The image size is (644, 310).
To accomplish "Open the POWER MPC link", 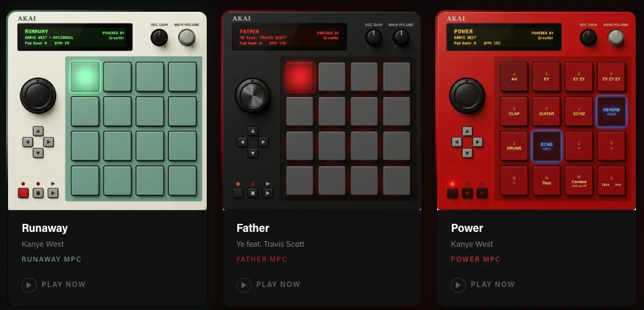I will (476, 259).
